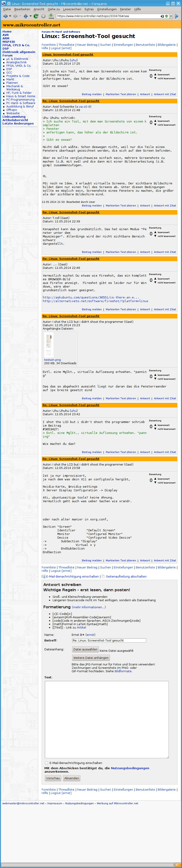Open the forward-history dropdown arrow
The image size is (182, 868).
coord(20,16)
